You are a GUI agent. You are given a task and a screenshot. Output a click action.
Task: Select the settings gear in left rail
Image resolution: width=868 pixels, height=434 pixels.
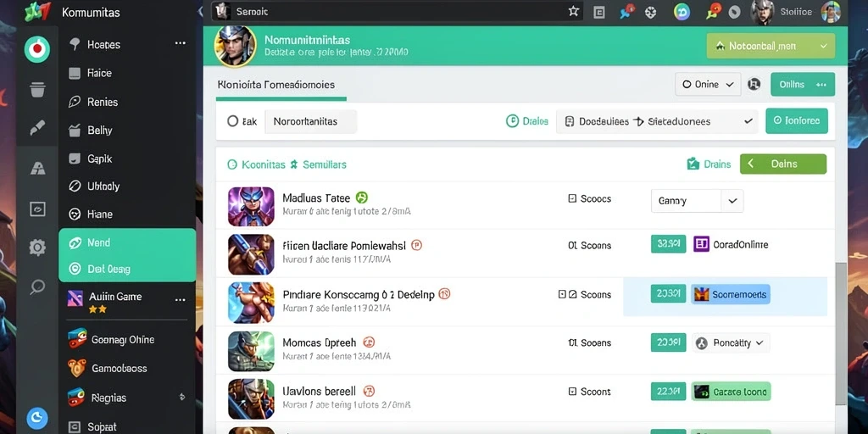pyautogui.click(x=37, y=247)
